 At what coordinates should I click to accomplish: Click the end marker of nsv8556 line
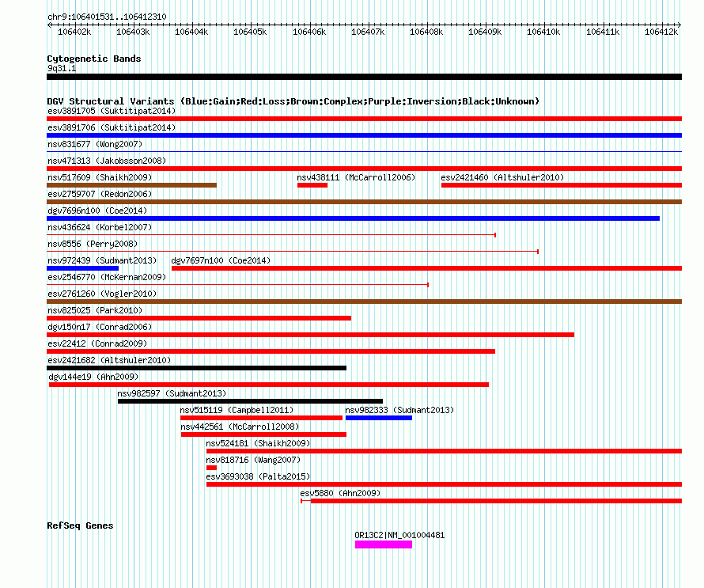[x=538, y=252]
